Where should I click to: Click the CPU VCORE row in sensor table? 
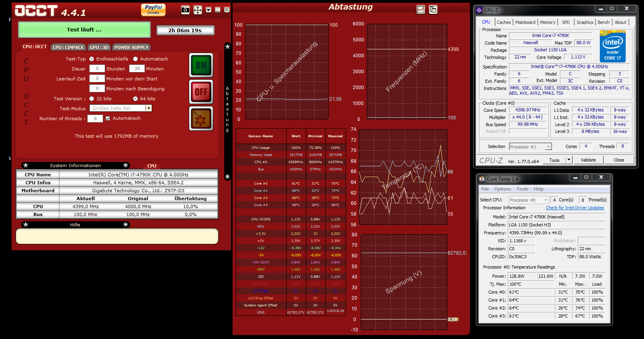[290, 219]
